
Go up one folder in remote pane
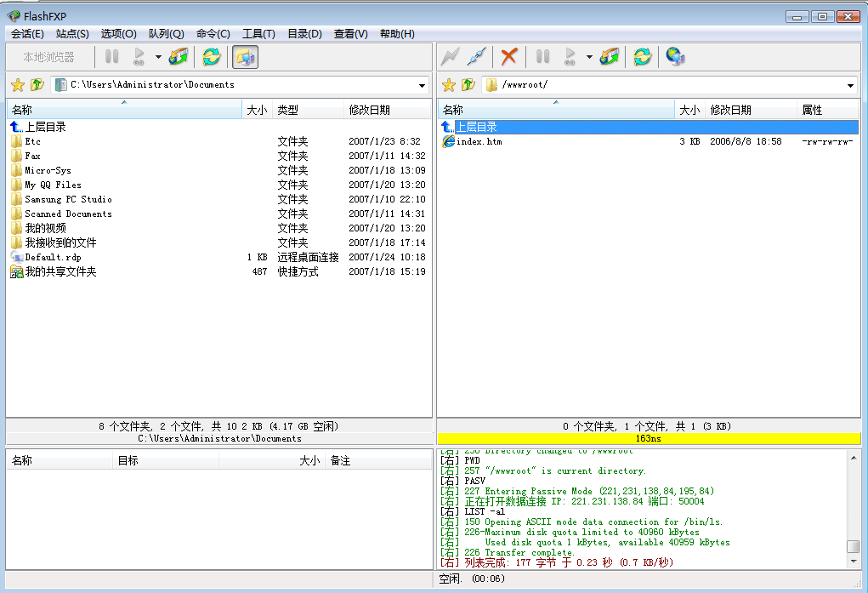click(x=468, y=85)
